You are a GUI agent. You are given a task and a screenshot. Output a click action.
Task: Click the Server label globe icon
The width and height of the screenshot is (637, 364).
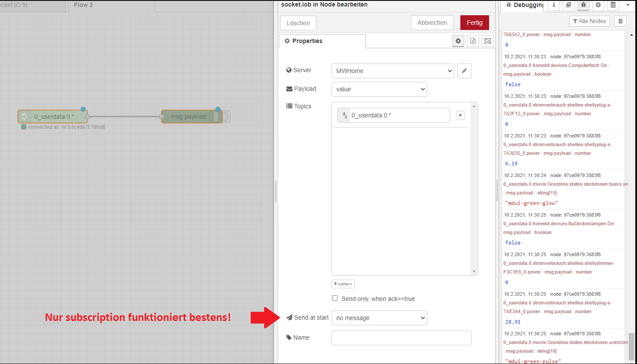point(289,70)
